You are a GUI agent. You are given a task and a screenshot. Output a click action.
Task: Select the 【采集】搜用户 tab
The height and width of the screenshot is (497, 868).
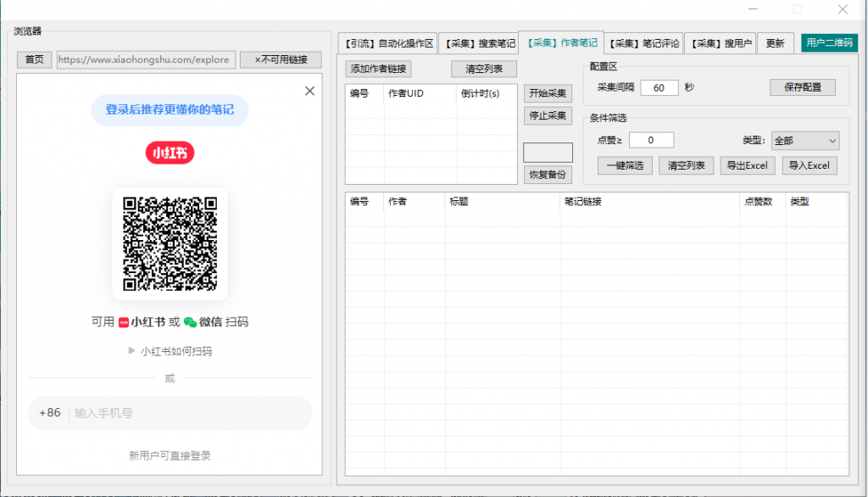[x=720, y=42]
